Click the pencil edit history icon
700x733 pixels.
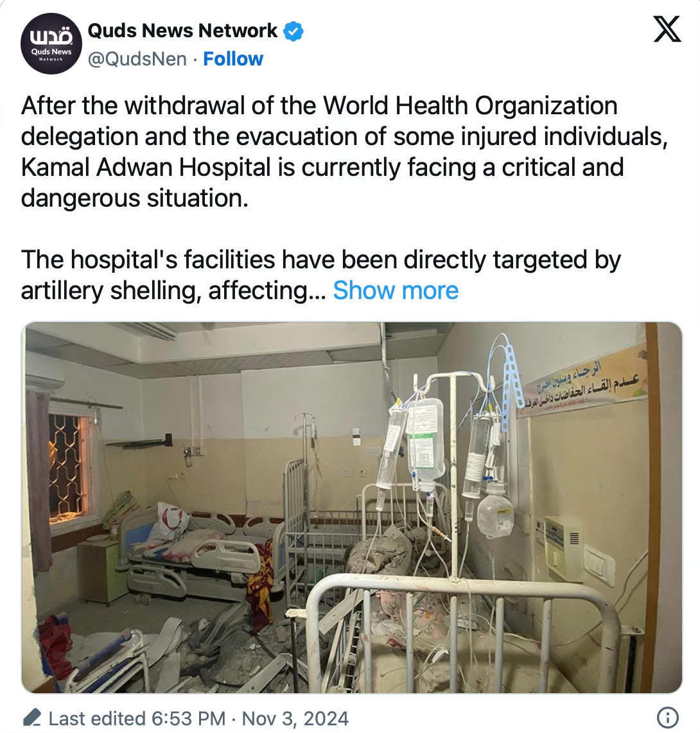(32, 717)
